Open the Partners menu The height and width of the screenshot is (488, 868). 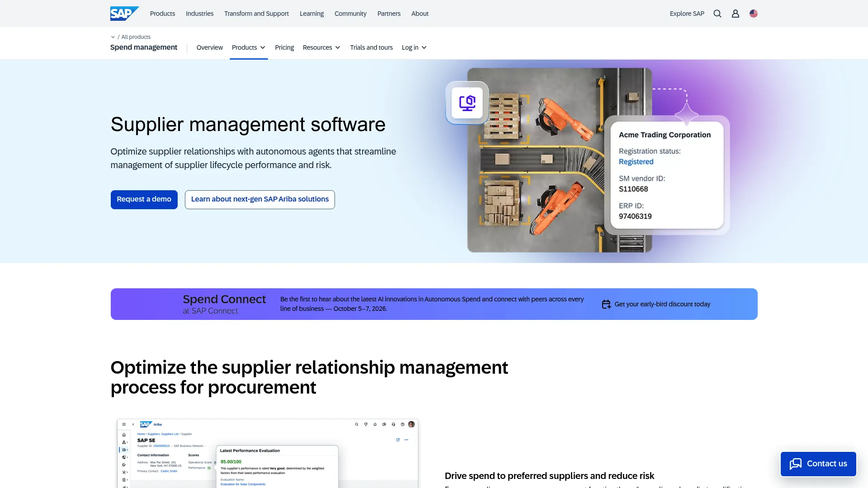coord(389,14)
